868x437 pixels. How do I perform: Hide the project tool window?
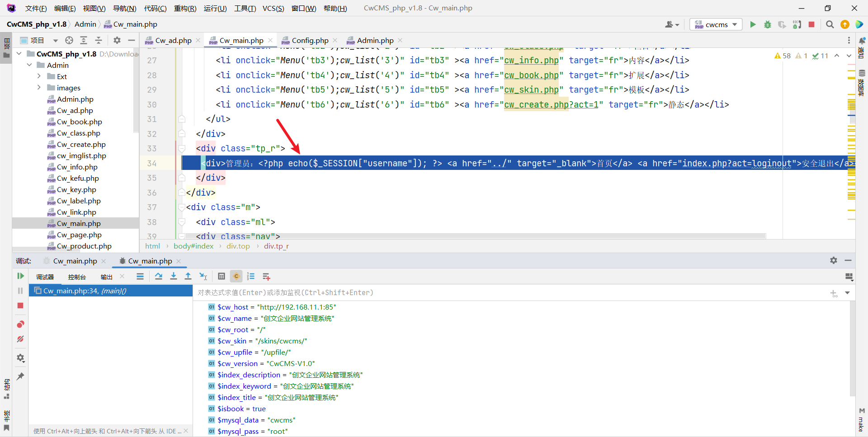point(132,40)
